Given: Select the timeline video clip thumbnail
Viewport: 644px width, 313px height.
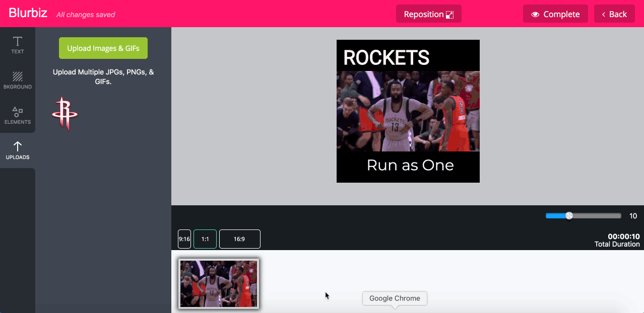Looking at the screenshot, I should 219,283.
